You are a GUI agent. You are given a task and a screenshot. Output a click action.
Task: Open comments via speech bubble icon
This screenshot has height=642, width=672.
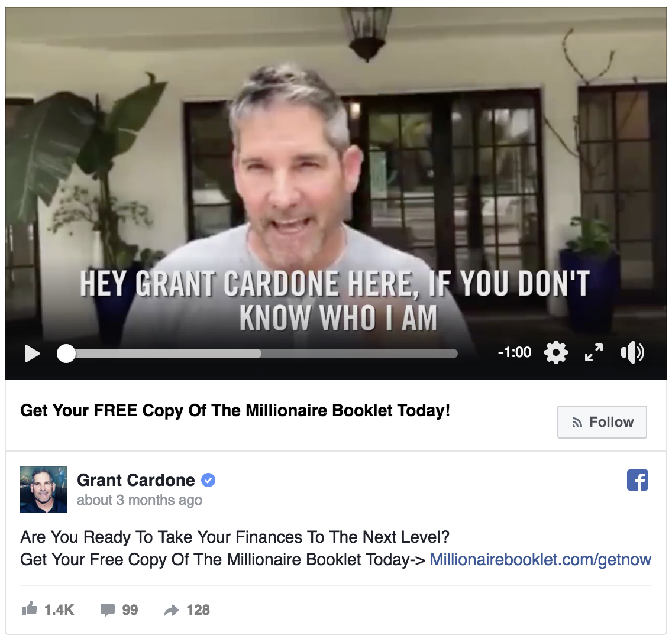point(108,610)
